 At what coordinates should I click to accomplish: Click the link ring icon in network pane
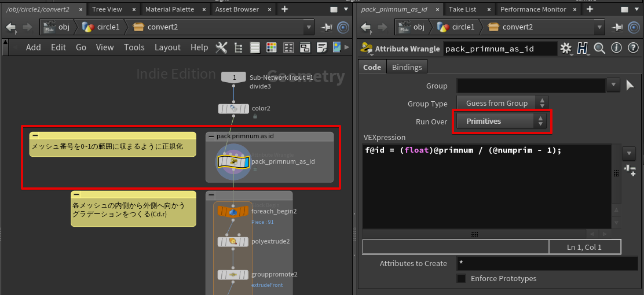tap(343, 28)
